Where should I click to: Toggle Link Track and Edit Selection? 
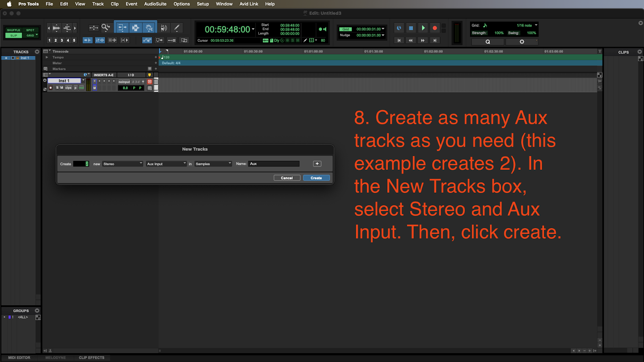112,40
